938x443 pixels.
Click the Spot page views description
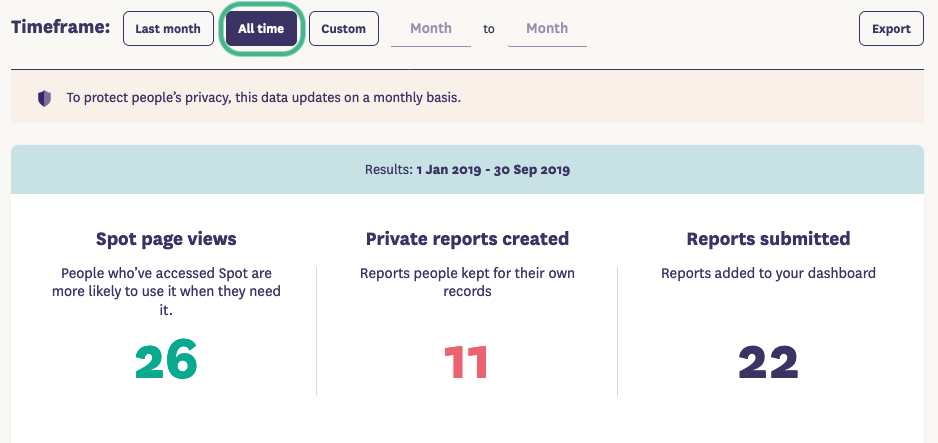point(166,291)
